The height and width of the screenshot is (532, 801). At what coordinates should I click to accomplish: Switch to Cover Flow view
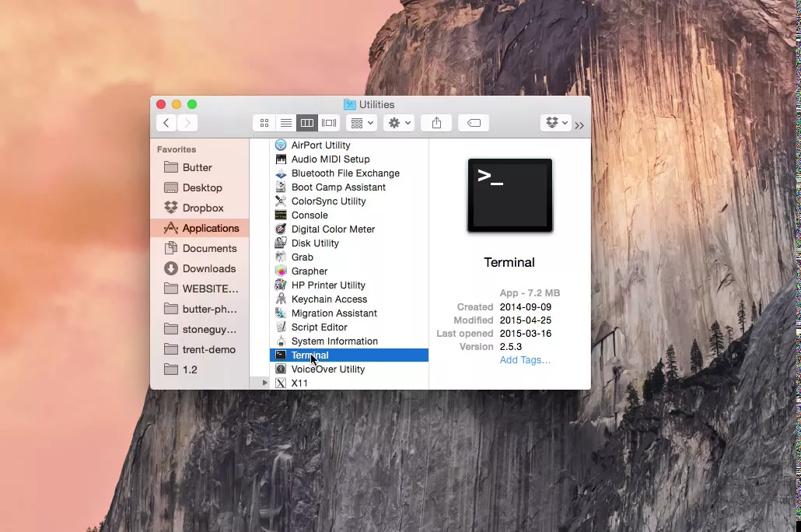[329, 123]
